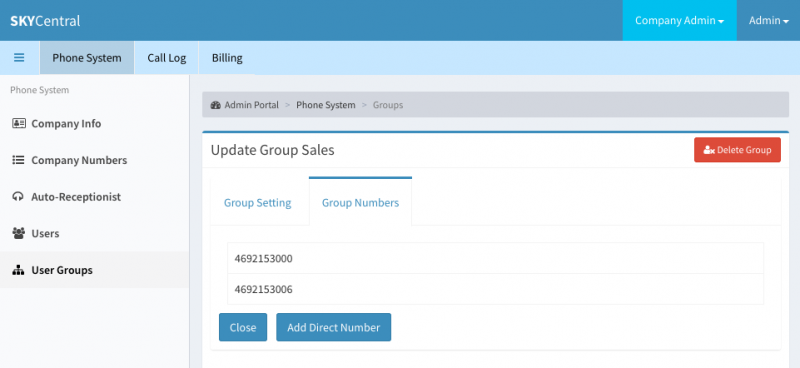Select the number 4692153006 row
The width and height of the screenshot is (800, 368).
click(495, 289)
